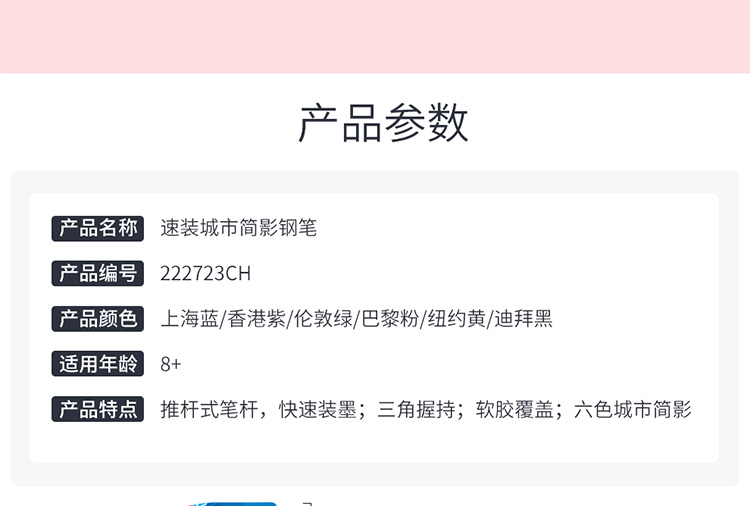Click the 纽约黄 color option text

pos(456,319)
